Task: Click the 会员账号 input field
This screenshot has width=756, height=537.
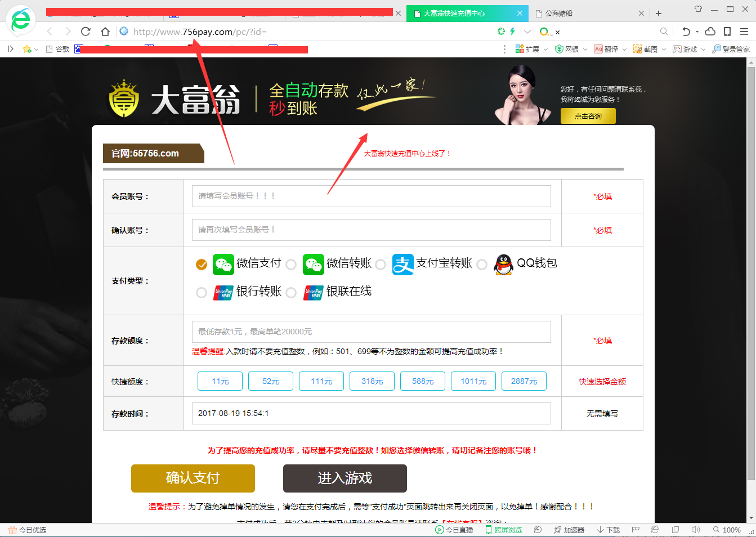Action: coord(371,196)
